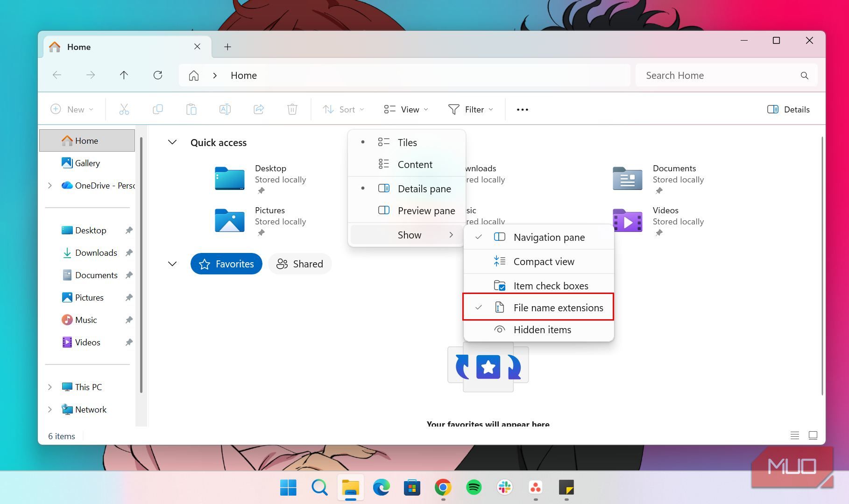Toggle the Navigation pane option
The image size is (849, 504).
pyautogui.click(x=538, y=237)
